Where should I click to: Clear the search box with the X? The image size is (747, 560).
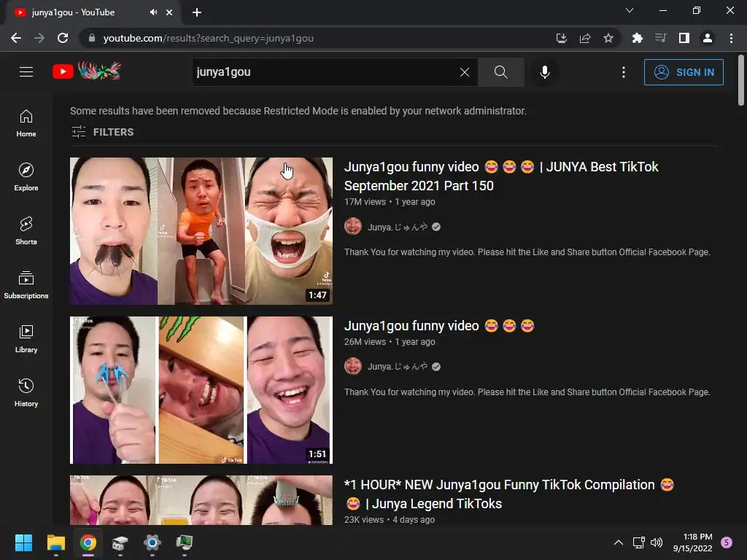pos(465,72)
